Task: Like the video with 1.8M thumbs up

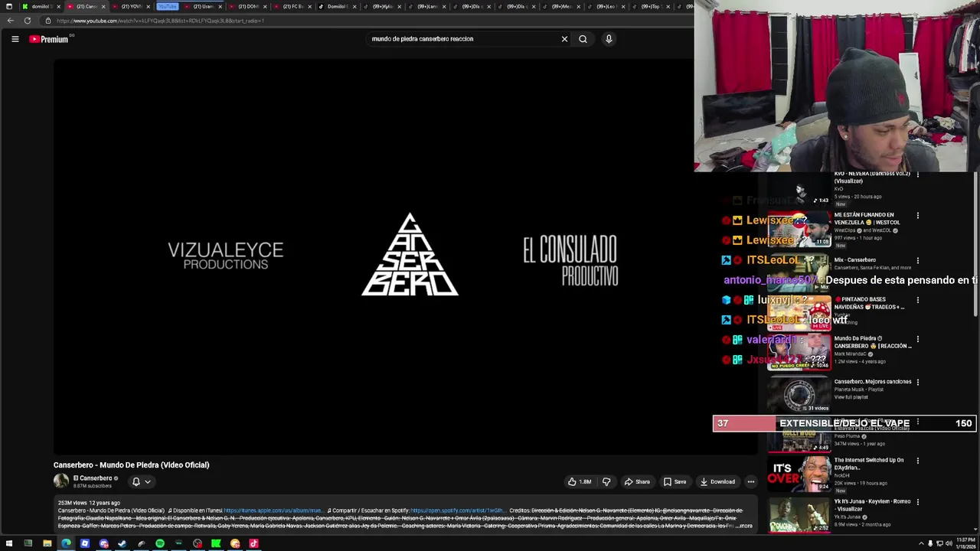Action: coord(580,481)
